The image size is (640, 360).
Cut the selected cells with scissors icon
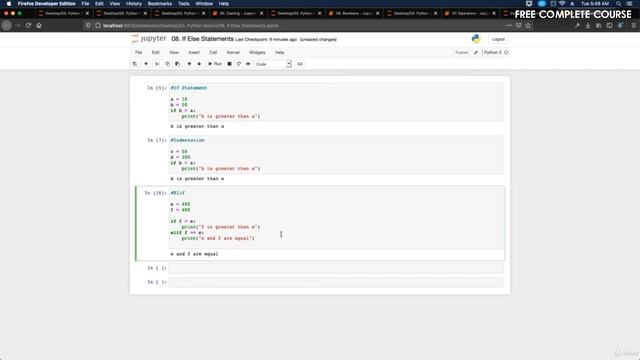[157, 64]
